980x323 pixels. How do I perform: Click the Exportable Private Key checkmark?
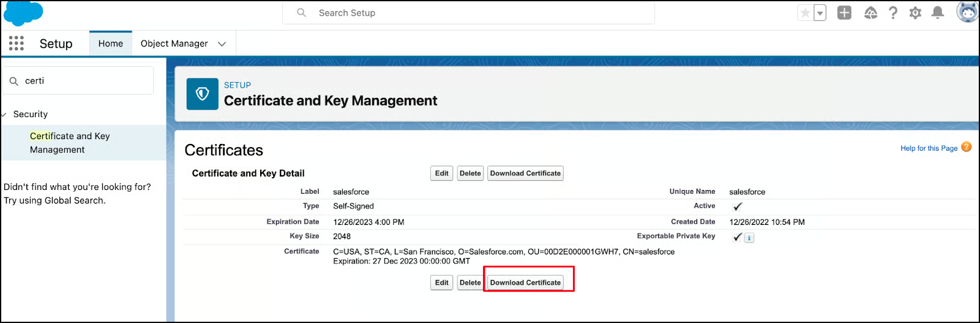[x=737, y=237]
